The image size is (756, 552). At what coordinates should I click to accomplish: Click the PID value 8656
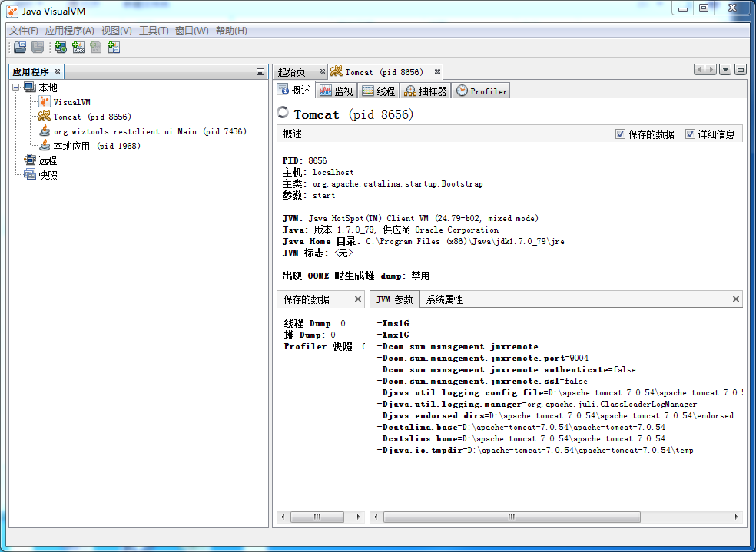tap(317, 160)
